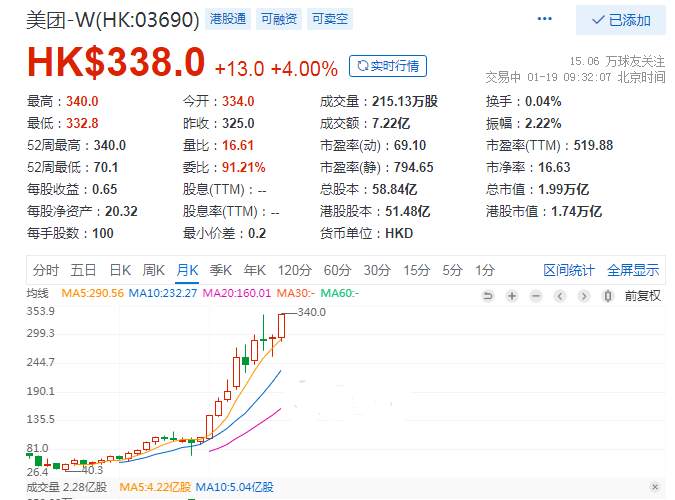The height and width of the screenshot is (500, 675).
Task: Click the 可卖空 tag
Action: coord(330,19)
